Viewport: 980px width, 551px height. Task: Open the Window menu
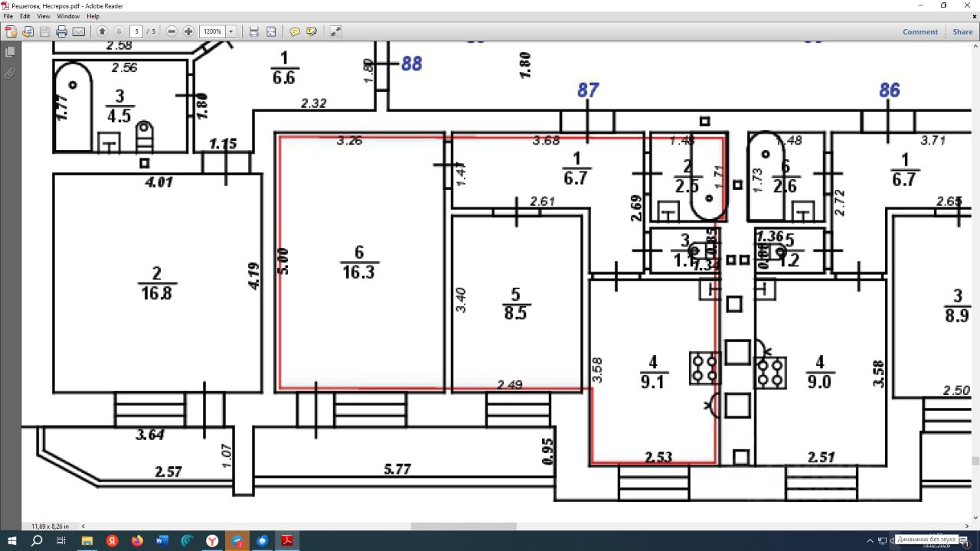pos(68,16)
